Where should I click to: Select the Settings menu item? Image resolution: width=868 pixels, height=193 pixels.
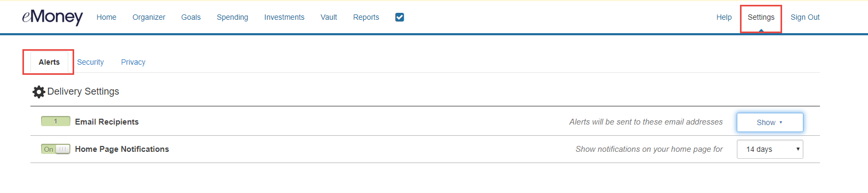(x=761, y=18)
